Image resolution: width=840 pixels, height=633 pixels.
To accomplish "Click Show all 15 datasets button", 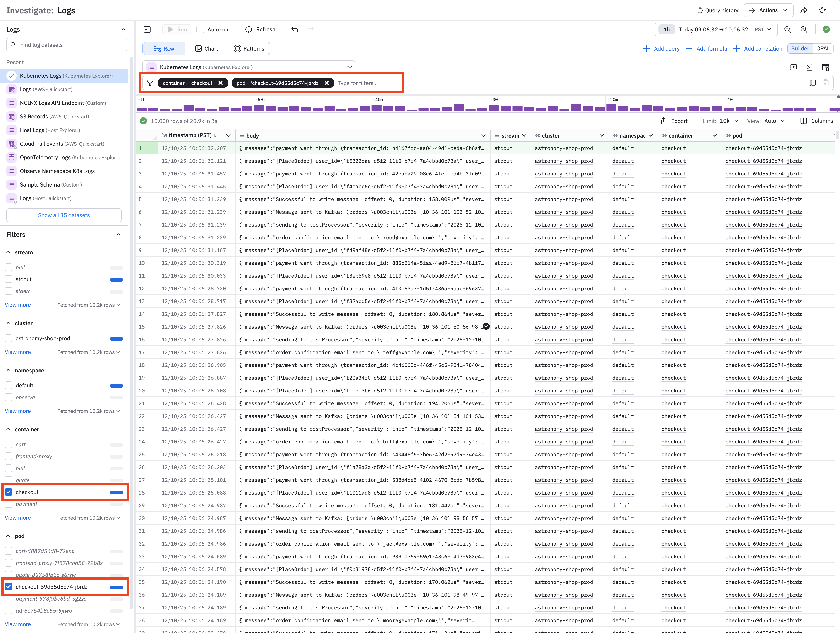I will click(x=64, y=215).
